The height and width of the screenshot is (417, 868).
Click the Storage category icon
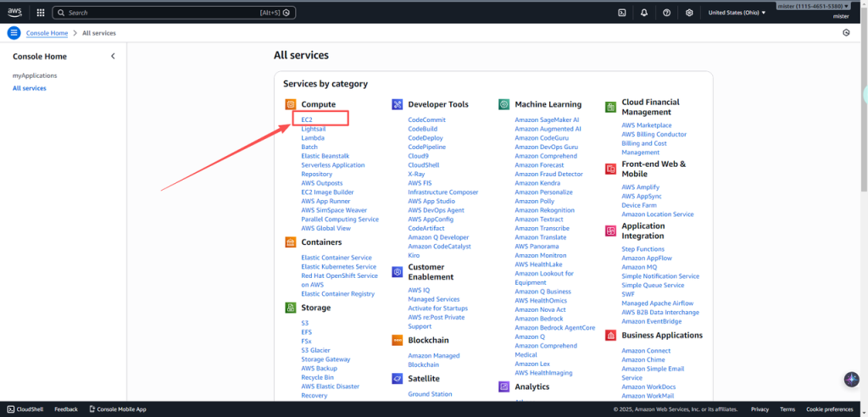(x=291, y=308)
